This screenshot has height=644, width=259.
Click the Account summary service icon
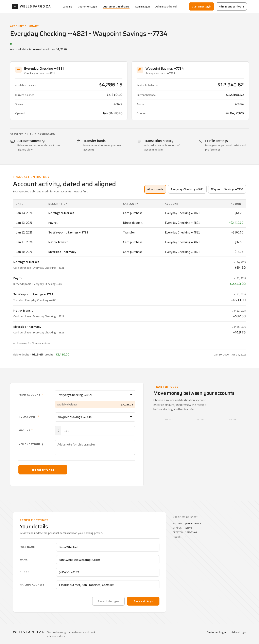(x=13, y=141)
